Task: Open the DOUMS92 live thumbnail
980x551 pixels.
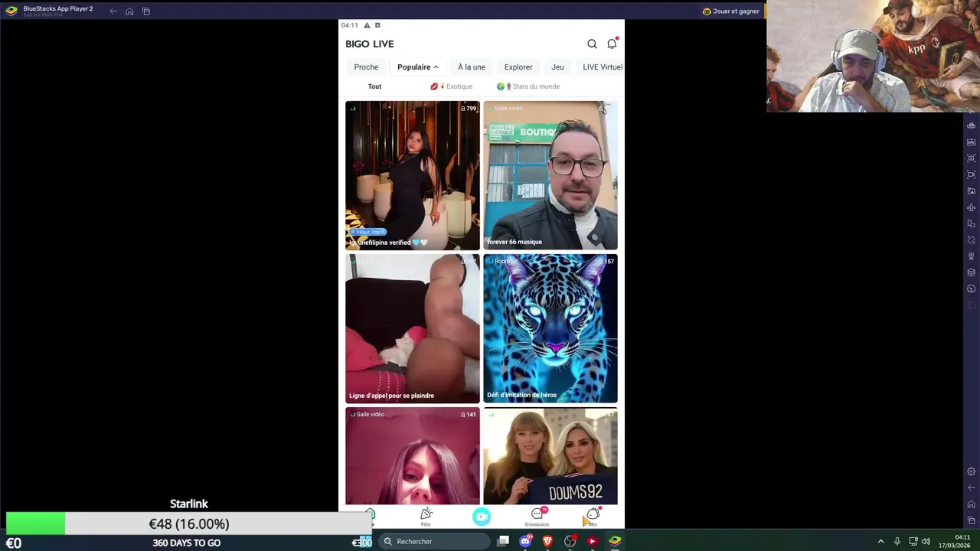Action: [x=550, y=456]
